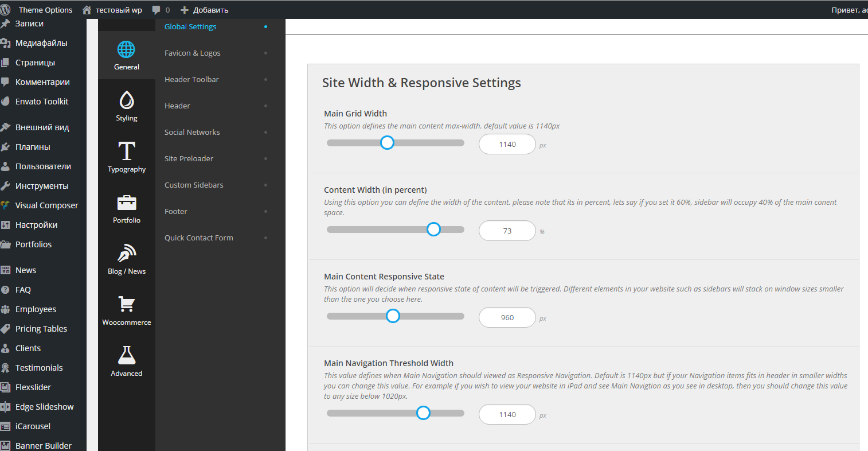Click the WordPress logo icon

(x=5, y=10)
